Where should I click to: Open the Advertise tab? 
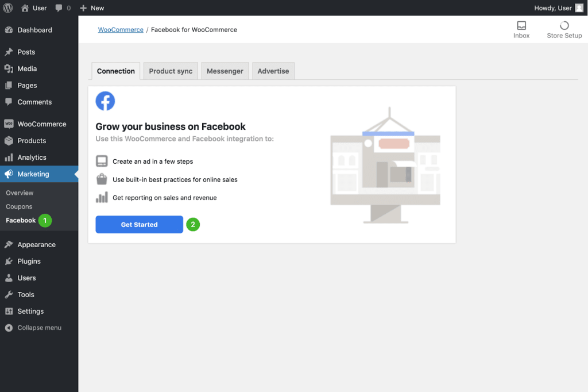click(x=273, y=71)
